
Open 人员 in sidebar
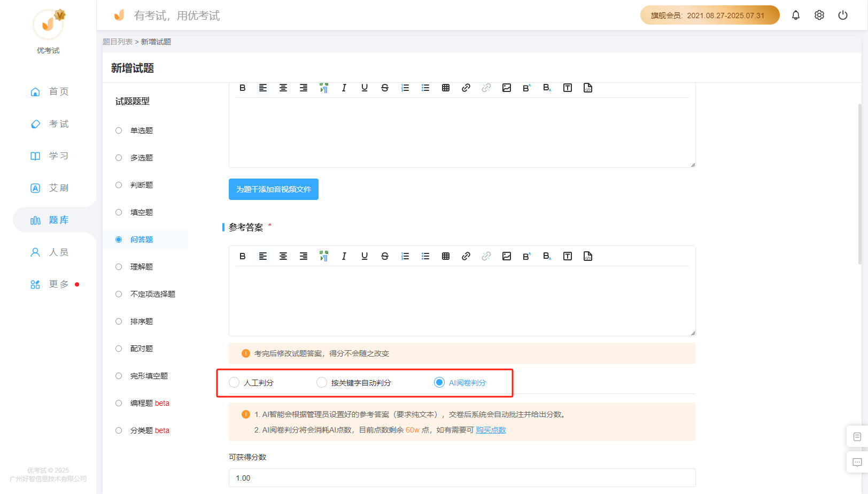pos(49,252)
